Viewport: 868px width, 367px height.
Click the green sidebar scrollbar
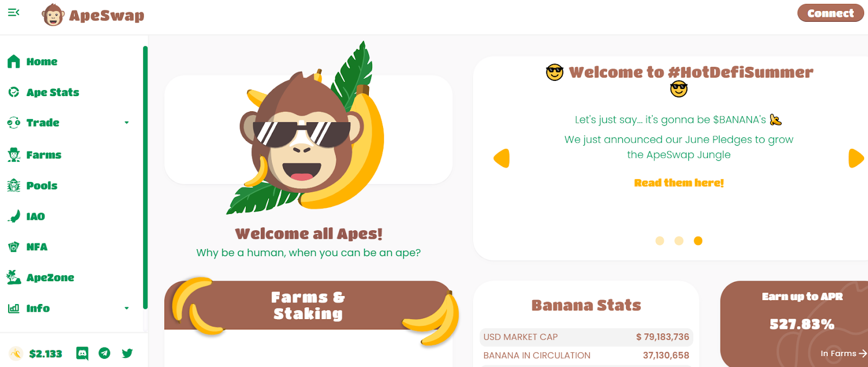click(x=145, y=178)
